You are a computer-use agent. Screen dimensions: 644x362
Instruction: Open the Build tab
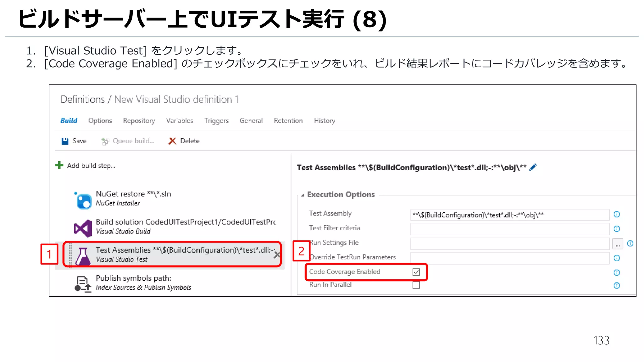tap(69, 121)
